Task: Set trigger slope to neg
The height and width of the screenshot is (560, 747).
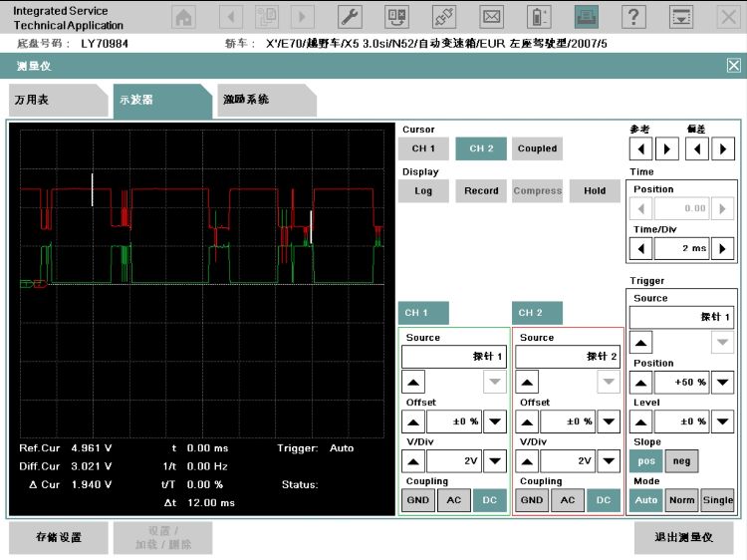Action: (681, 461)
